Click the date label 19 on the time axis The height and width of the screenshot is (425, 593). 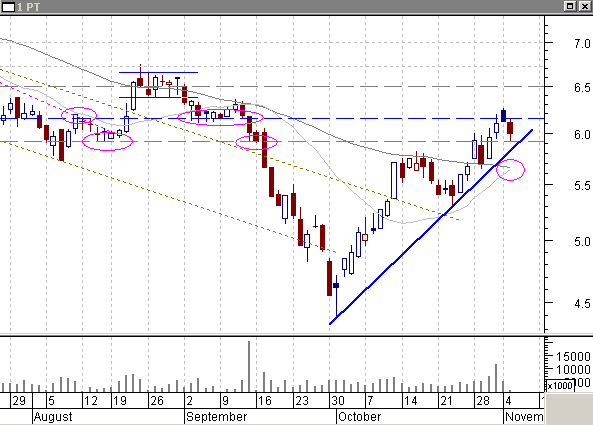click(x=120, y=401)
